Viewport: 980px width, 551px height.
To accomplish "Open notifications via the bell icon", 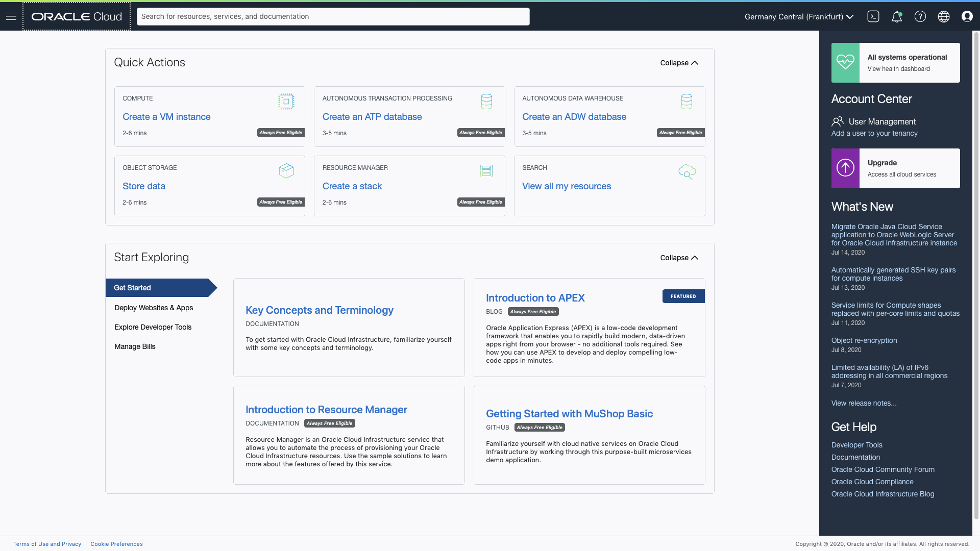I will 897,16.
